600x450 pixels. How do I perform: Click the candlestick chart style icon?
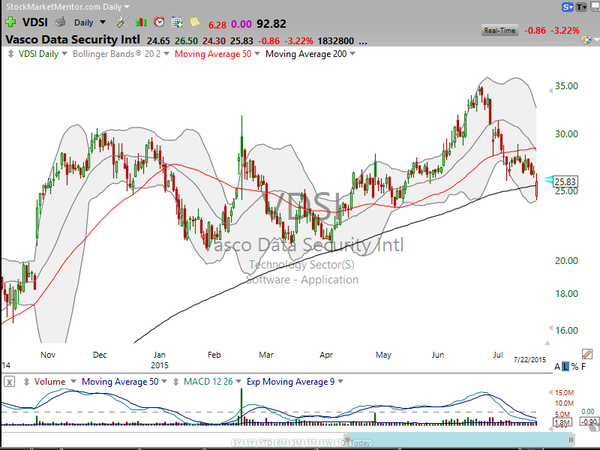coord(141,22)
